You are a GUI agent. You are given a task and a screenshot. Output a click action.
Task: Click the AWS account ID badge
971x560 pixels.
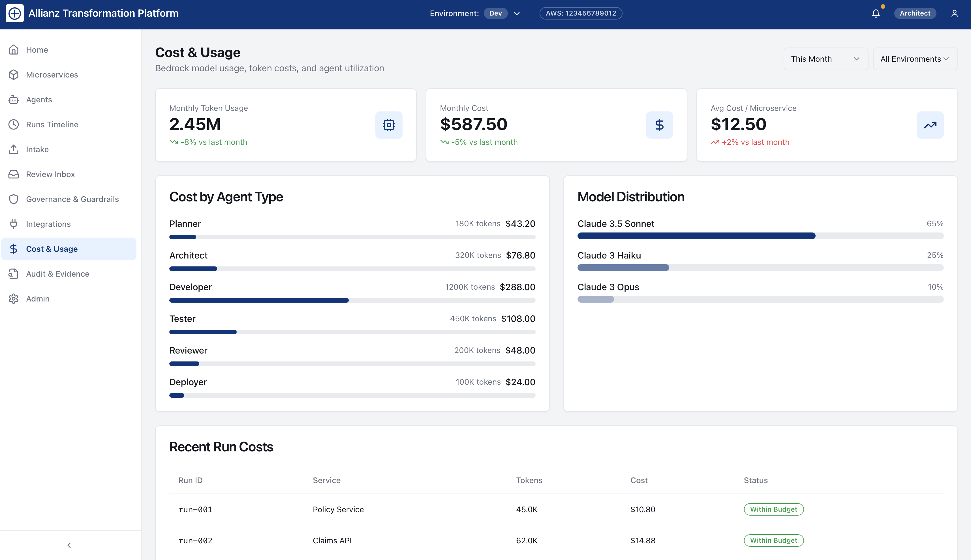click(580, 14)
